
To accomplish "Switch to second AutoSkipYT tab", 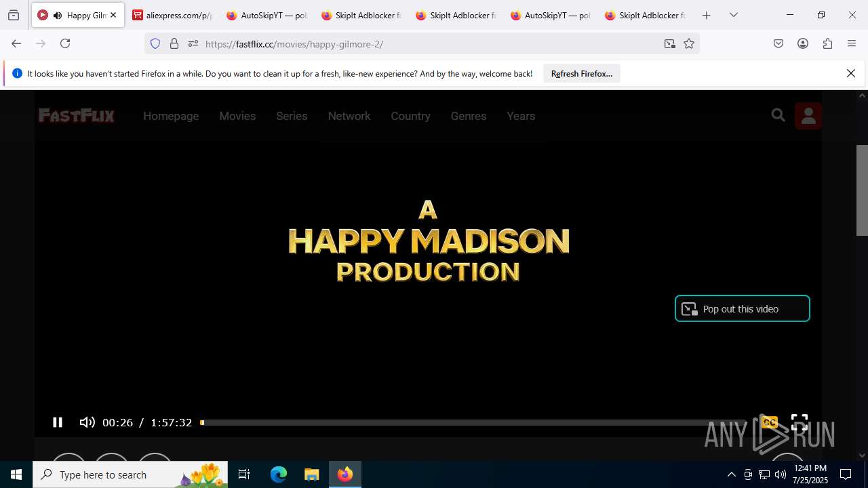I will coord(551,15).
